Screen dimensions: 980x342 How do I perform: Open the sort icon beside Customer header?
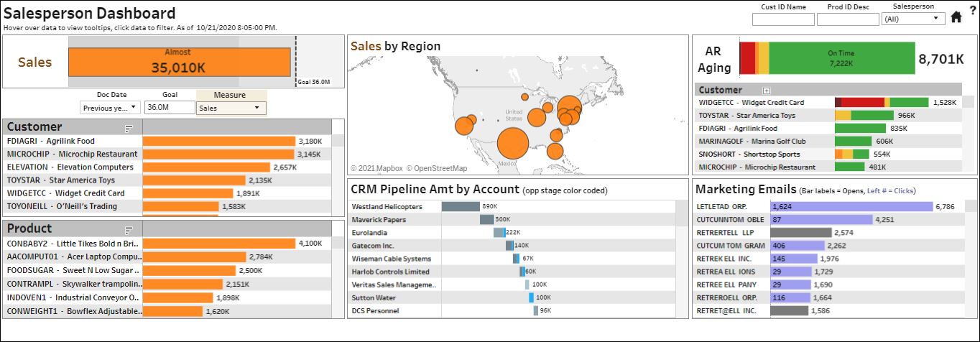tap(129, 128)
